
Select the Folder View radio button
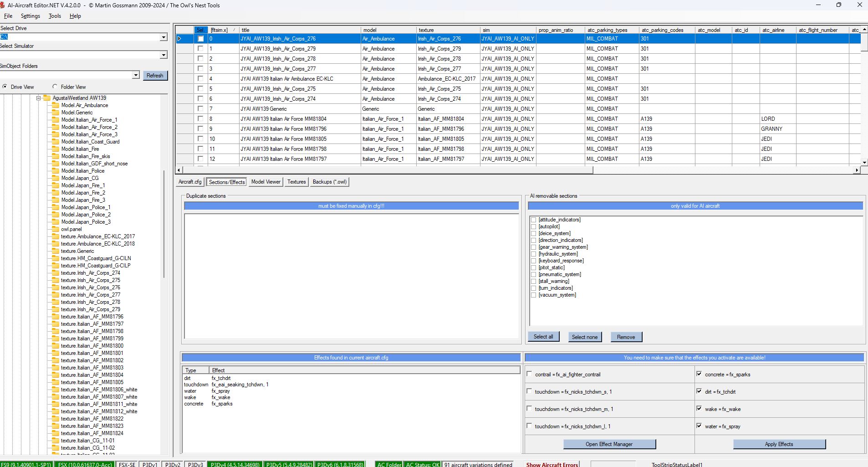(55, 87)
